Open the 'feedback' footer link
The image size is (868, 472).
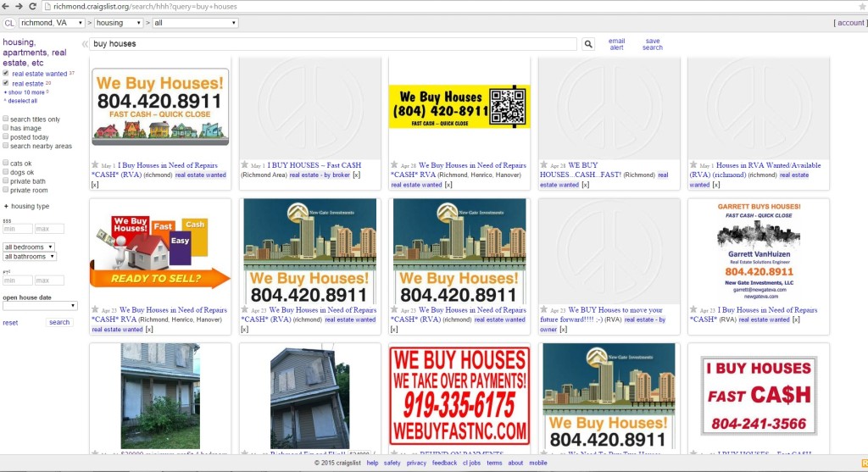[444, 463]
